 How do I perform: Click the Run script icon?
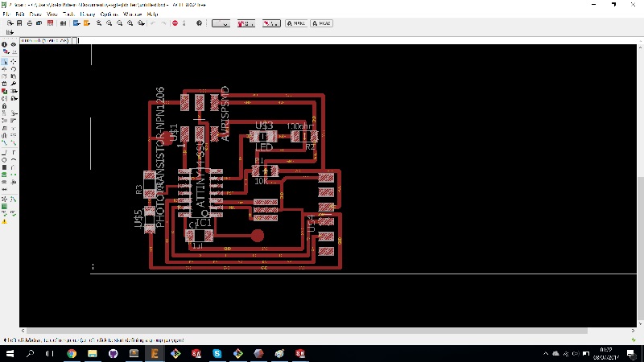tap(76, 23)
